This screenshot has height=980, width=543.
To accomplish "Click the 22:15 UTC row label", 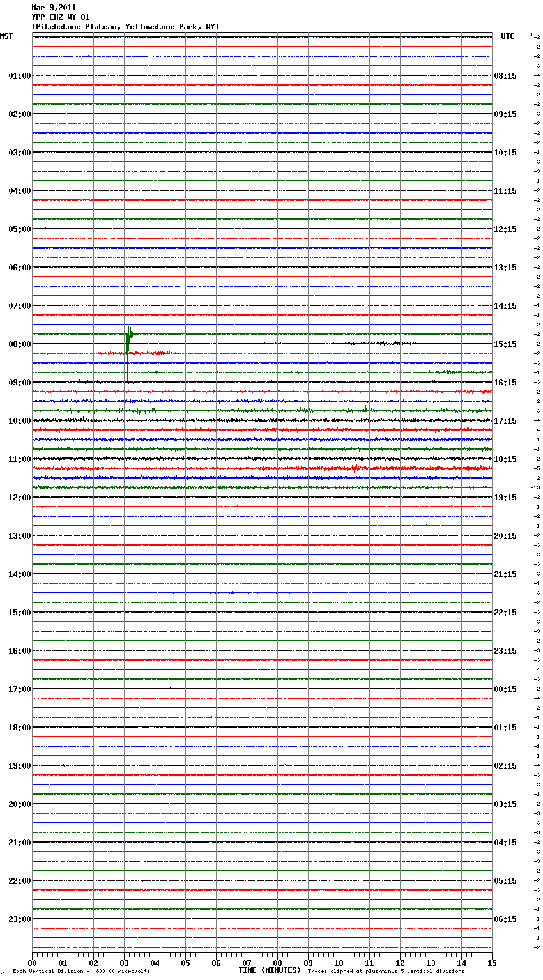I will (505, 613).
